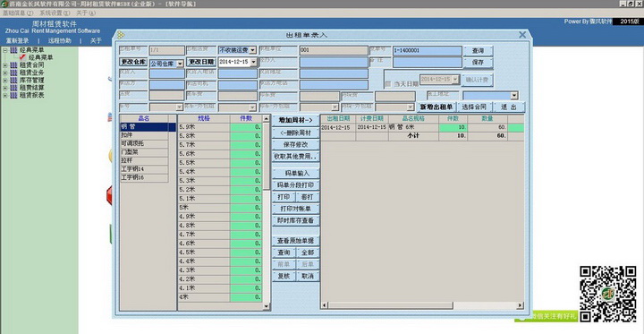
Task: Click the building icon of 租赁报表
Action: (x=13, y=95)
